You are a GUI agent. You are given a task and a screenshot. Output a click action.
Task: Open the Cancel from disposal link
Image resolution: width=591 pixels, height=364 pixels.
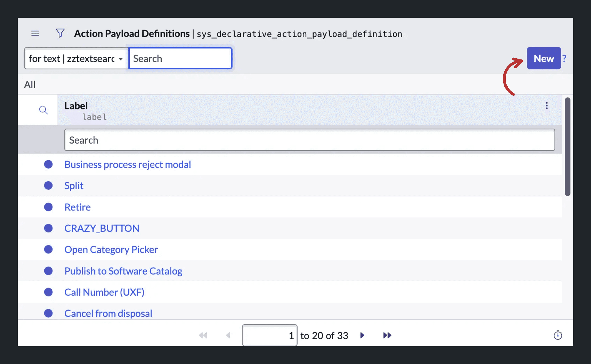tap(108, 313)
